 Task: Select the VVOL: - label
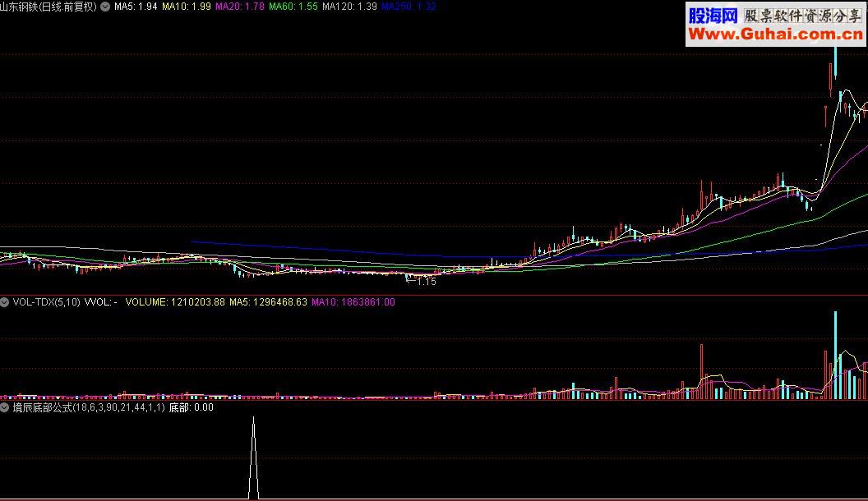(x=100, y=302)
